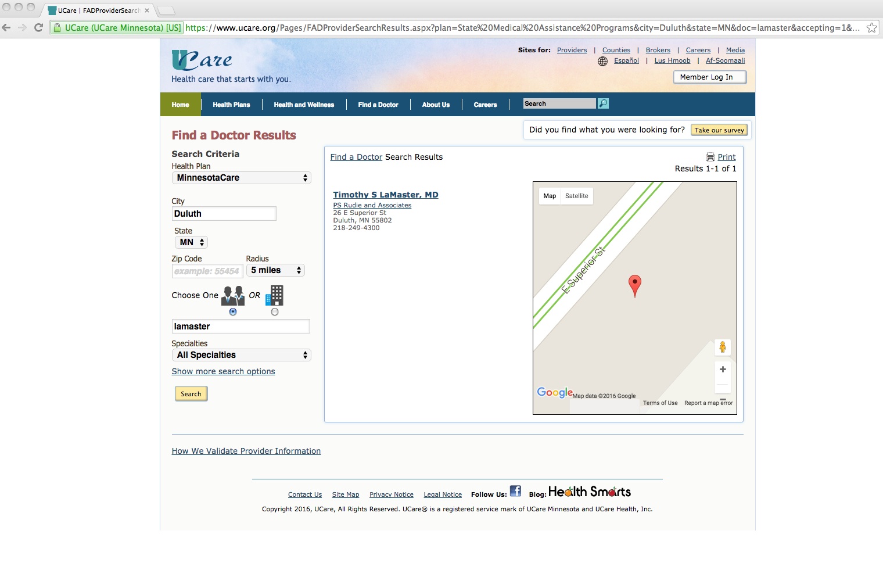
Task: Click the Zip Code input field
Action: tap(207, 271)
